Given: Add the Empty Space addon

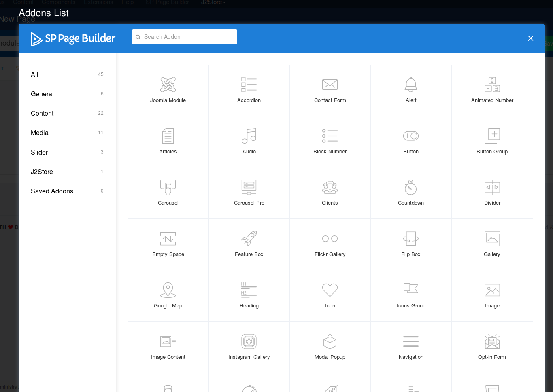Looking at the screenshot, I should [x=168, y=244].
